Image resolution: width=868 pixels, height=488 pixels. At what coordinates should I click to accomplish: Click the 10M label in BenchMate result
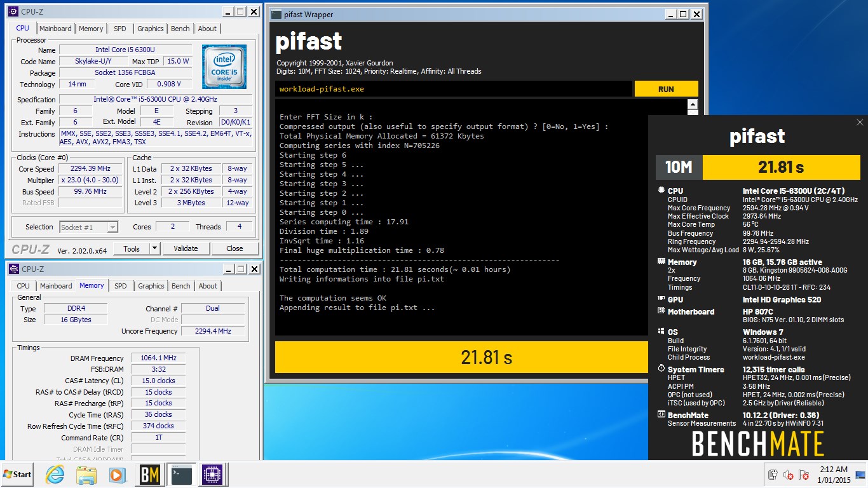click(679, 168)
